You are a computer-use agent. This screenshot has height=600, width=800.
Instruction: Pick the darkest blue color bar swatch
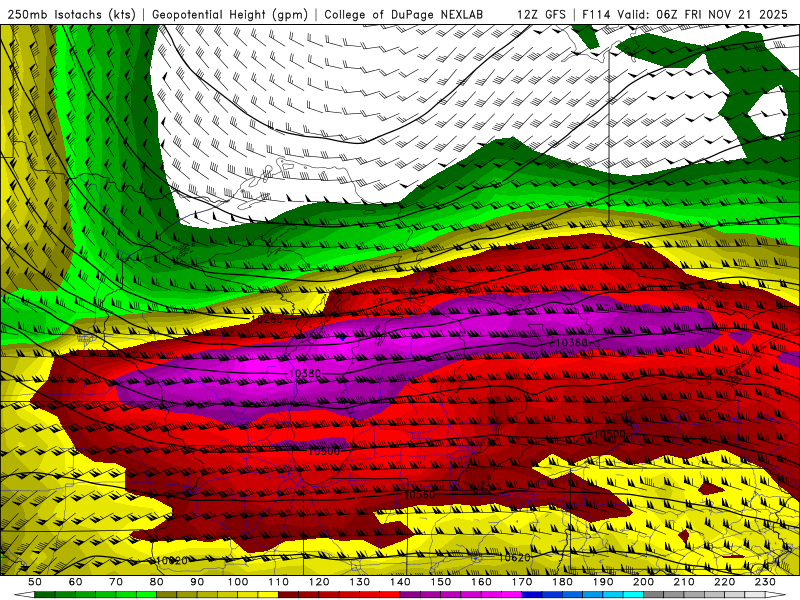point(532,595)
